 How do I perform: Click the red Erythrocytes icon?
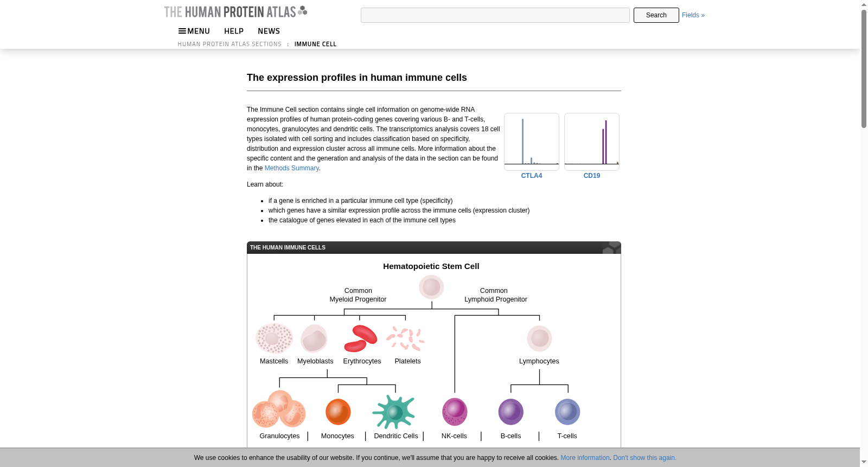[361, 338]
